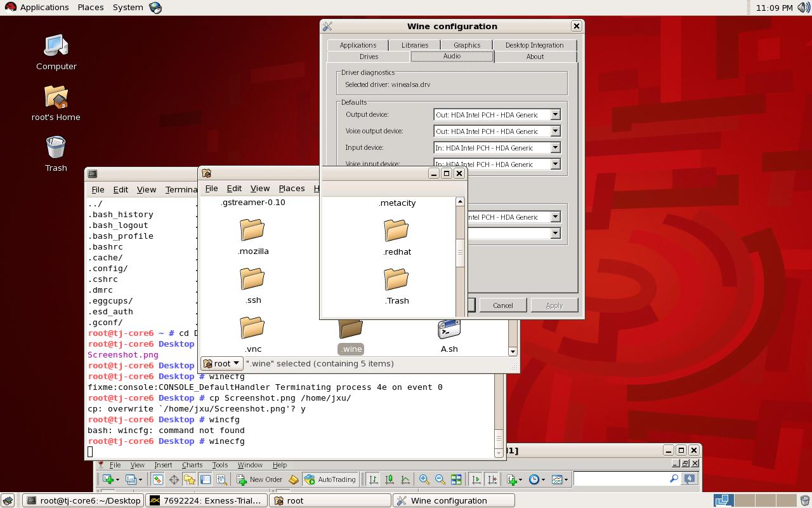Viewport: 812px width, 508px height.
Task: Open Edit menu in the terminal window
Action: [x=121, y=189]
